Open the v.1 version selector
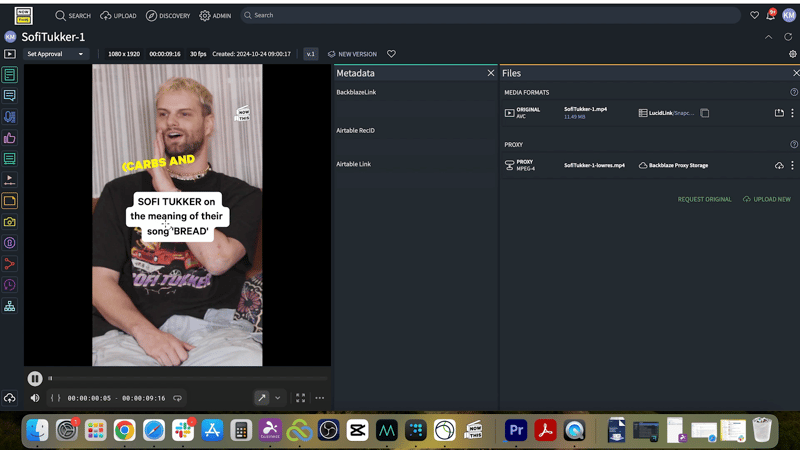The width and height of the screenshot is (800, 450). (x=311, y=54)
